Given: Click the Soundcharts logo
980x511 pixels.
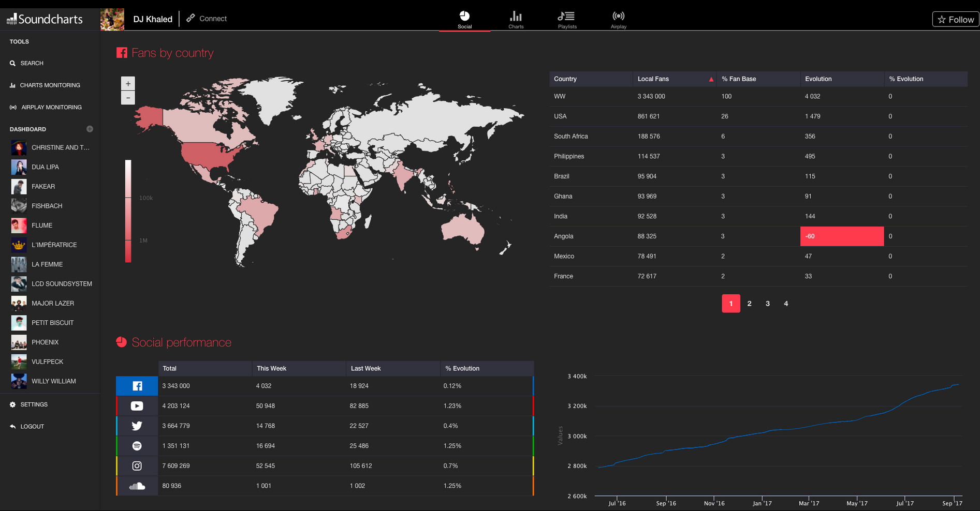Looking at the screenshot, I should 45,19.
